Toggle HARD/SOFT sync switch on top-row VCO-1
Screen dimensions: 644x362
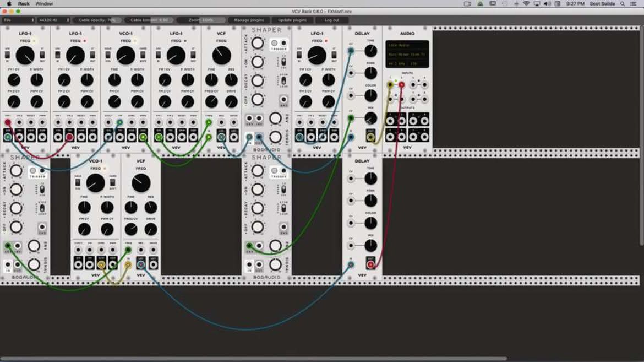click(x=143, y=55)
